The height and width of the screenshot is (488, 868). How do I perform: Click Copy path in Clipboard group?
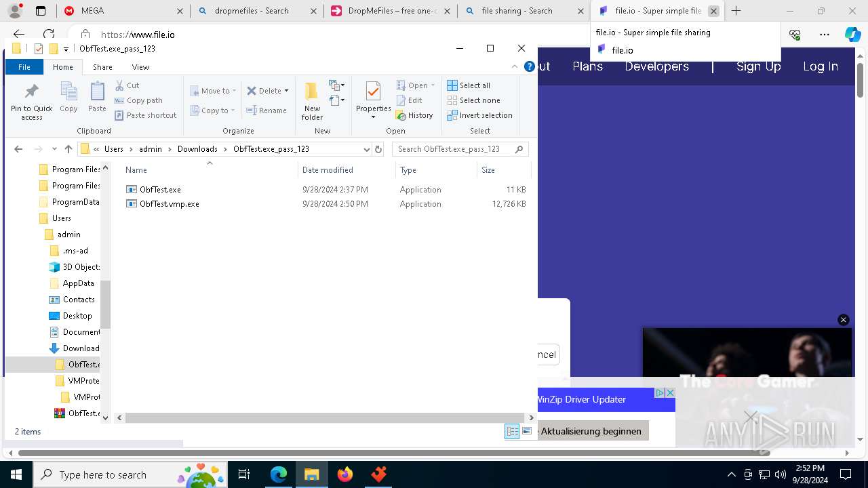click(139, 100)
